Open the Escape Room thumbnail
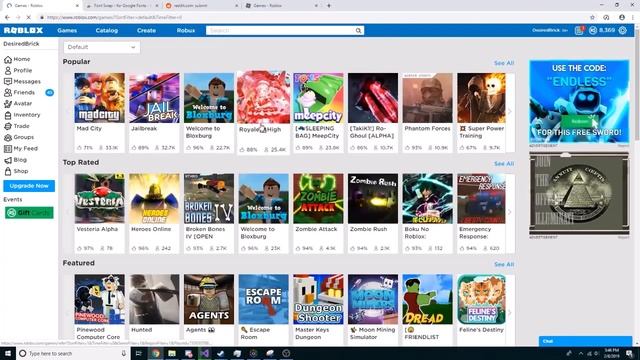The height and width of the screenshot is (360, 640). pyautogui.click(x=264, y=299)
